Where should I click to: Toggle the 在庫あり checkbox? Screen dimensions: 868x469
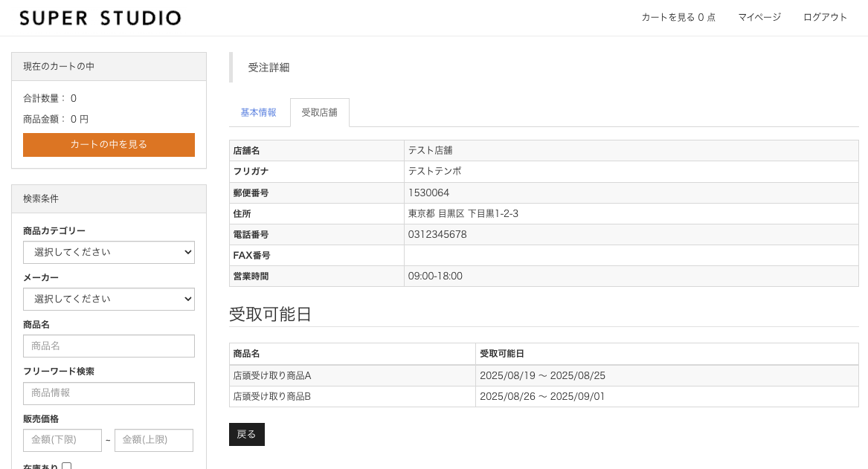click(67, 466)
